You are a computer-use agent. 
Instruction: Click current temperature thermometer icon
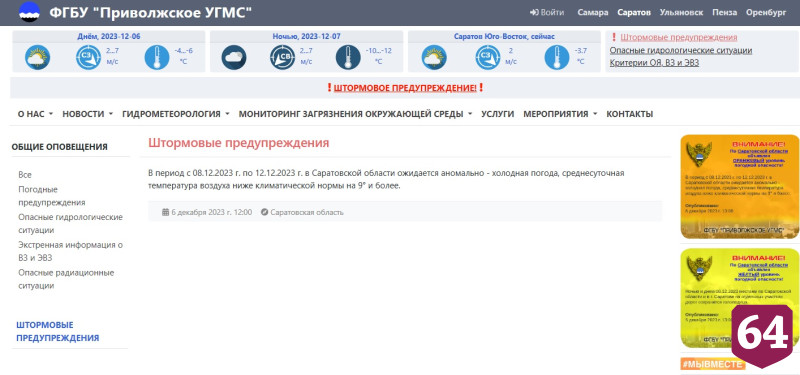pos(557,57)
